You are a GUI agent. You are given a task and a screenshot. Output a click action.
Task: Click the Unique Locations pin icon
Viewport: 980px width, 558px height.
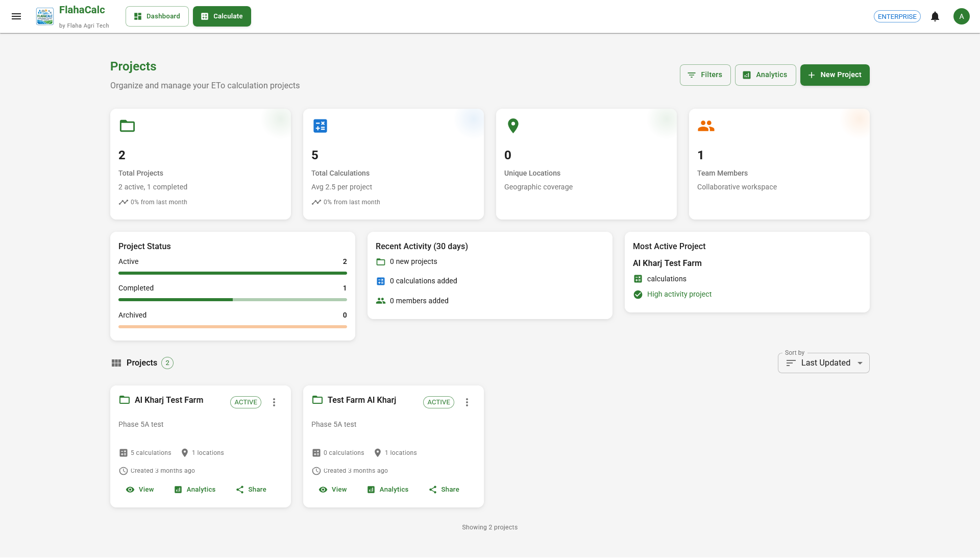click(513, 126)
